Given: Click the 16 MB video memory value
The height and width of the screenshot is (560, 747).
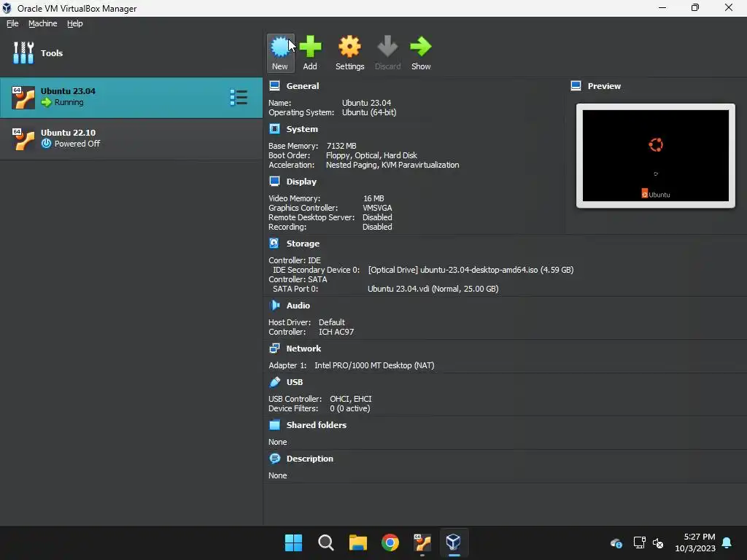Looking at the screenshot, I should coord(373,198).
